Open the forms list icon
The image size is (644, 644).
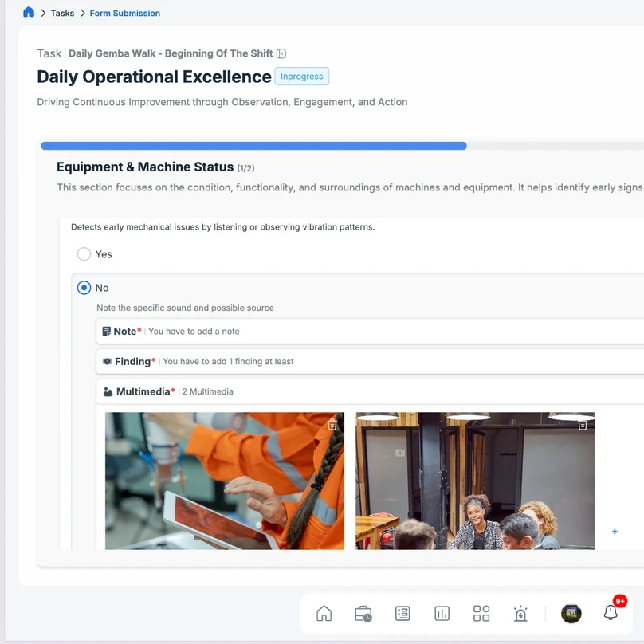point(402,614)
